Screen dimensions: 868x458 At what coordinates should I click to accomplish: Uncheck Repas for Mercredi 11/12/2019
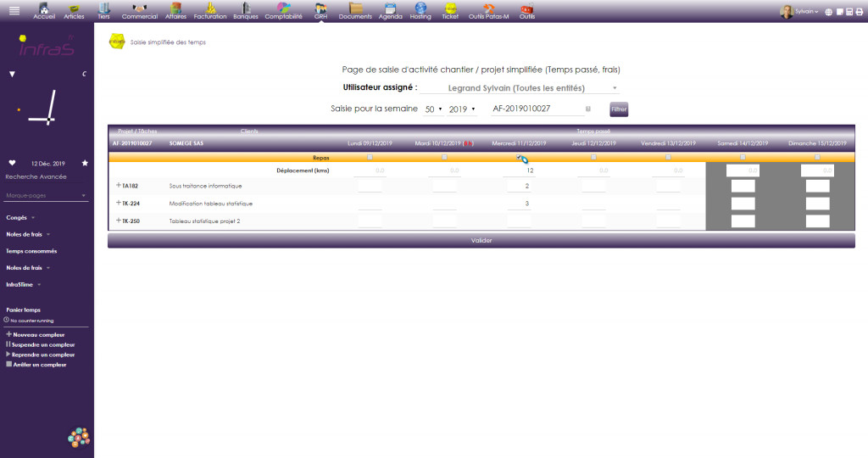[x=519, y=157]
